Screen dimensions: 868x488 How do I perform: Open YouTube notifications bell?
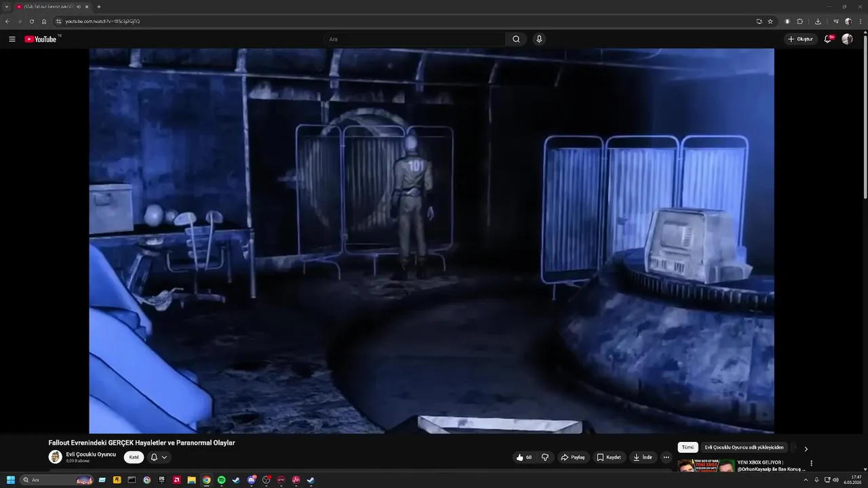[828, 39]
